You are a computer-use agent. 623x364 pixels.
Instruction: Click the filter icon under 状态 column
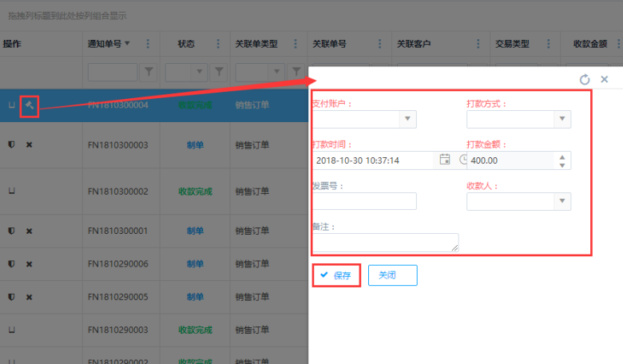[219, 72]
